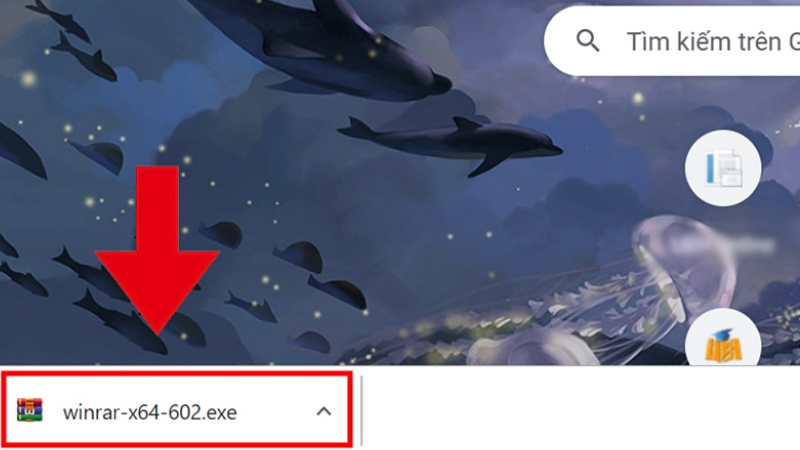Click the WinRAR icon in the download bar
800x450 pixels.
point(30,410)
